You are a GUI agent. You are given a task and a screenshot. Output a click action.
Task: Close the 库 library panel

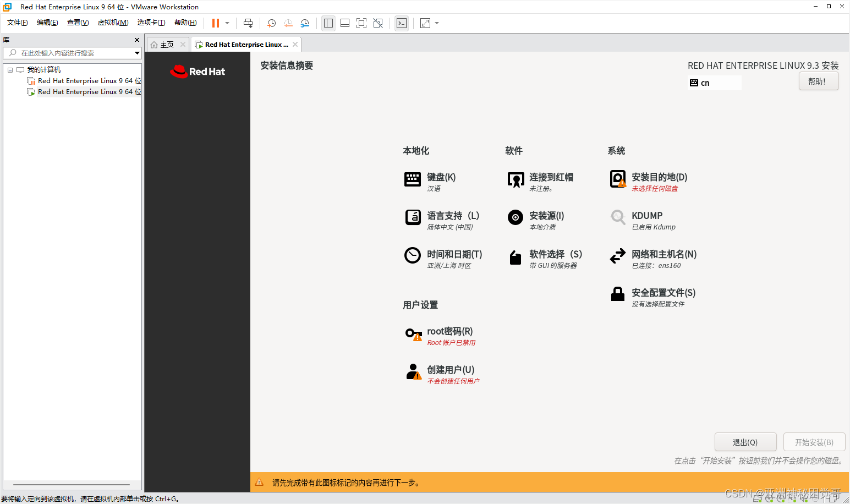pyautogui.click(x=137, y=40)
